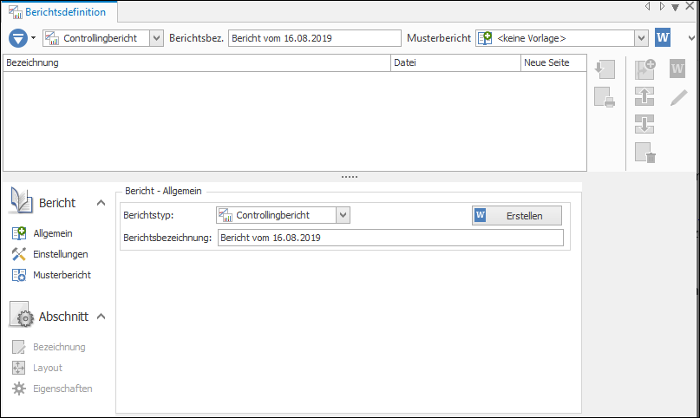Viewport: 700px width, 418px height.
Task: Click the pencil edit icon
Action: (x=679, y=98)
